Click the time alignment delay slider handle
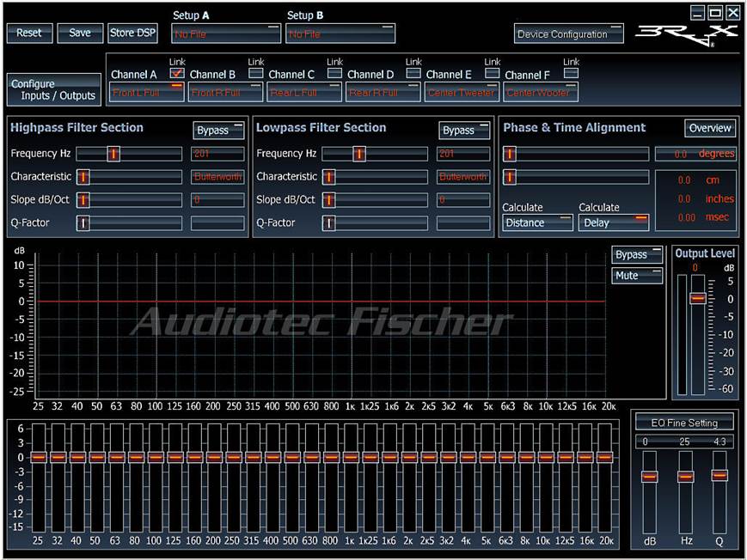Screen dimensions: 747x560 tap(510, 177)
